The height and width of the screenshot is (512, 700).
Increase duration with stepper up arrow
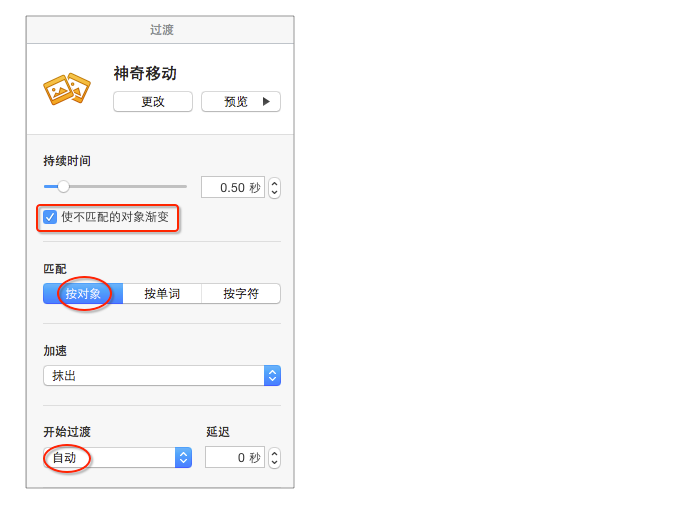(275, 182)
